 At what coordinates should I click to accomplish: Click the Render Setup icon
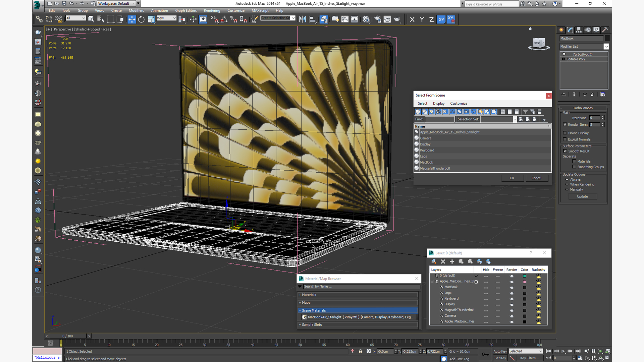click(377, 19)
